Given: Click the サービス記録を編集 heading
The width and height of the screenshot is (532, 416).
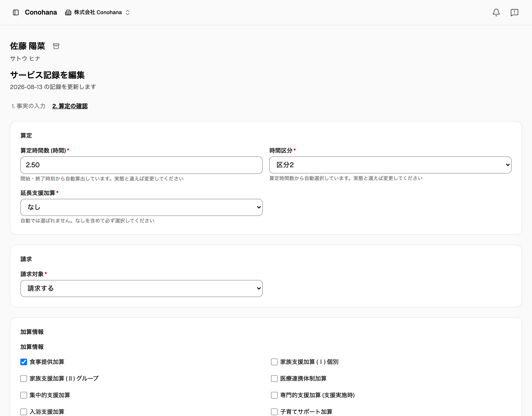Looking at the screenshot, I should [47, 75].
